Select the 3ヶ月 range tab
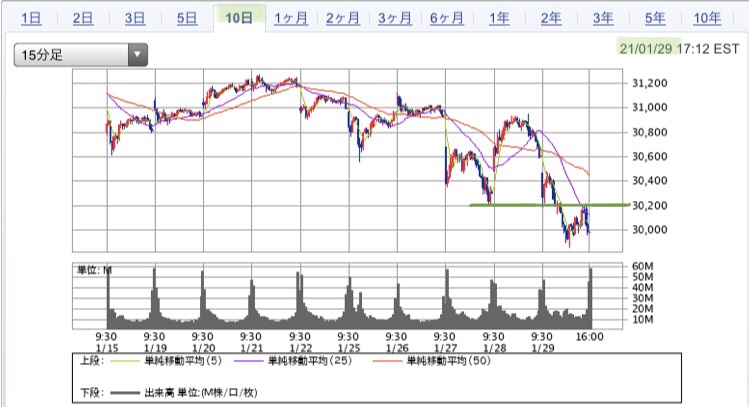Screen dimensions: 749x407 click(395, 18)
